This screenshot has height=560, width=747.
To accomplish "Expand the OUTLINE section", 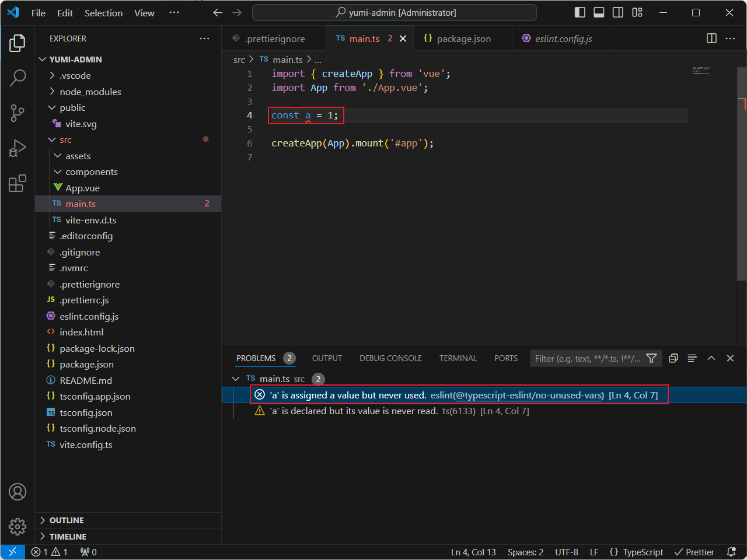I will (128, 520).
